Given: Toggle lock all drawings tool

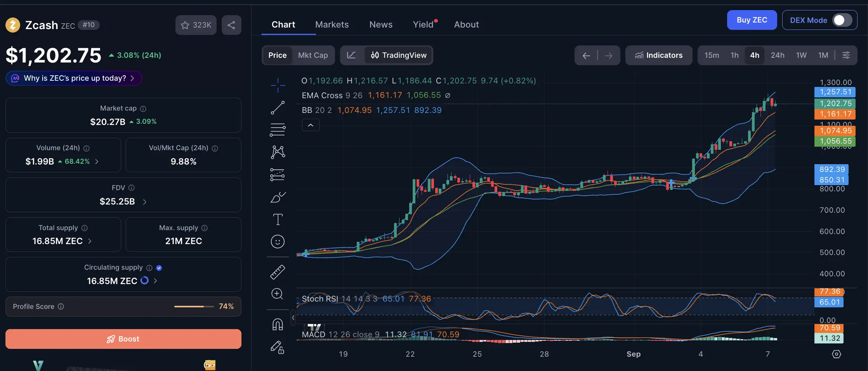Looking at the screenshot, I should pos(277,347).
